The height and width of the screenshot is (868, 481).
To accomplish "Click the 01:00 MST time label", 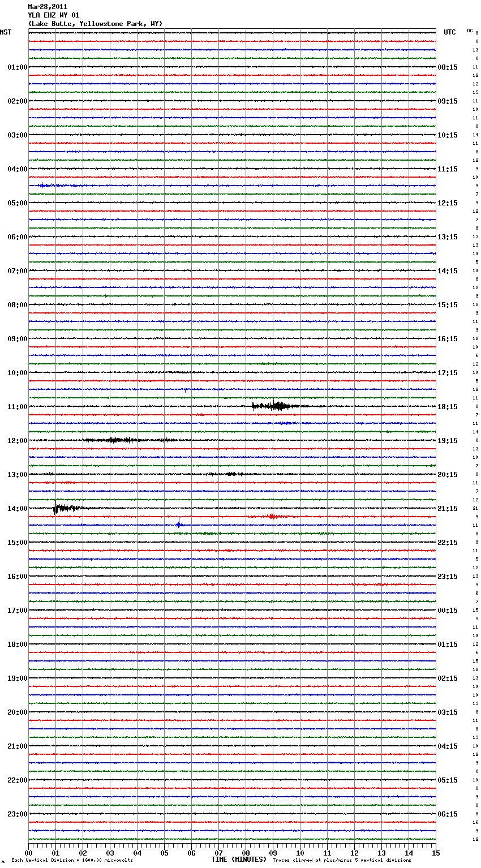I will [18, 67].
